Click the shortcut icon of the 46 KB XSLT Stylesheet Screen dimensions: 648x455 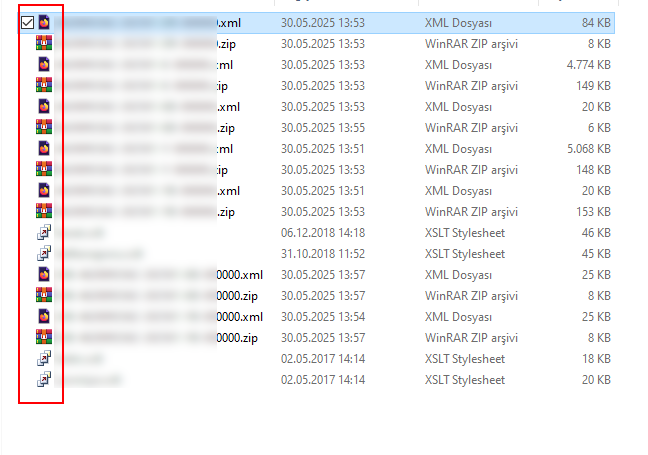tap(44, 232)
